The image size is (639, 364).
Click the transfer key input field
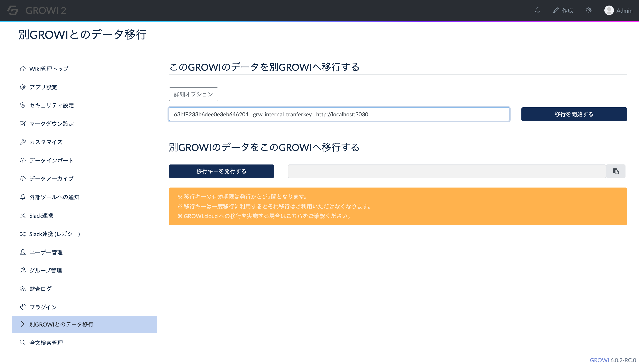pyautogui.click(x=339, y=114)
